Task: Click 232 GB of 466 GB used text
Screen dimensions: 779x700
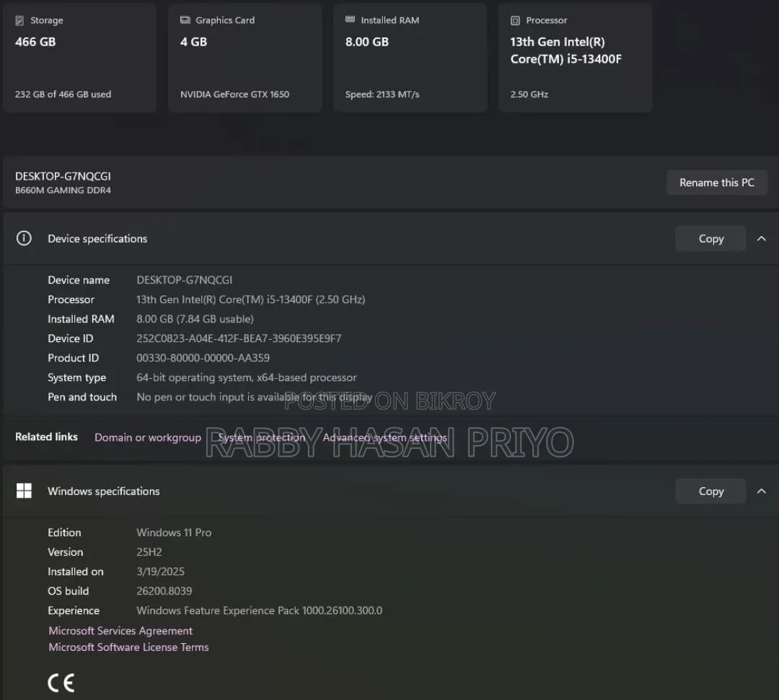Action: pos(63,94)
